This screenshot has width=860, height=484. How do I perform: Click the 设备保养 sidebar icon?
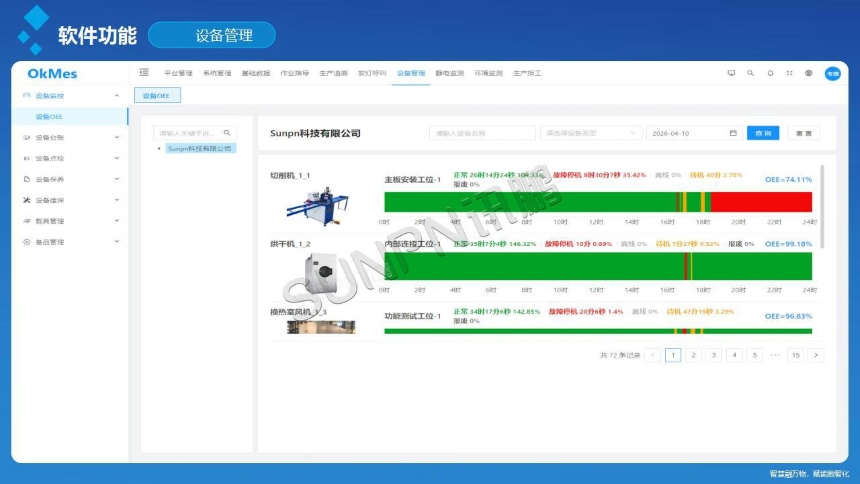26,179
